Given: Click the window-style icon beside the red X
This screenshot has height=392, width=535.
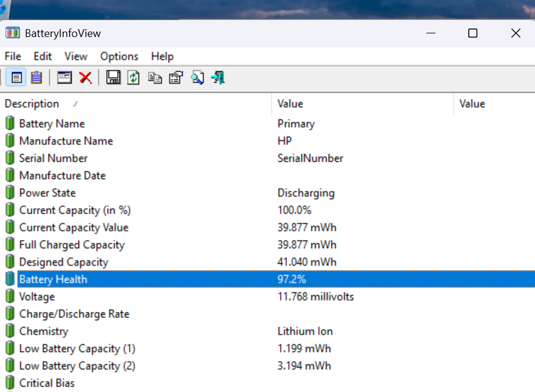Looking at the screenshot, I should pyautogui.click(x=64, y=78).
